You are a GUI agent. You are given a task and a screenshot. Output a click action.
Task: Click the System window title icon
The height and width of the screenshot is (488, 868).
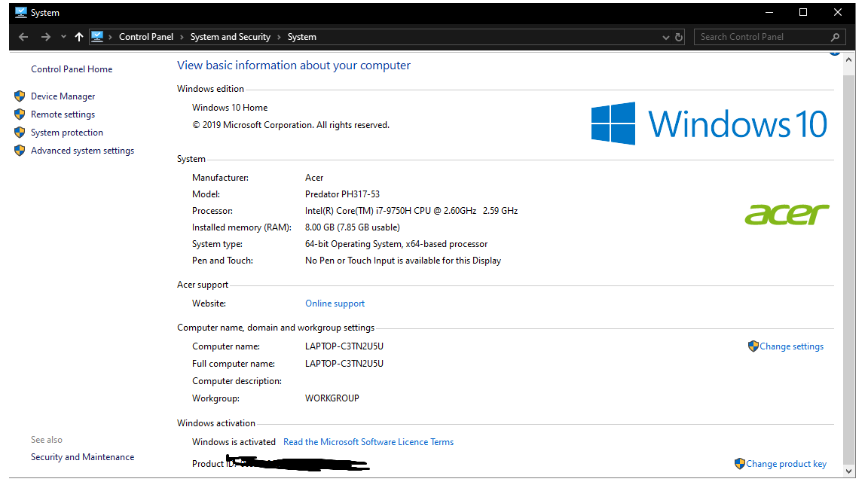pos(21,12)
